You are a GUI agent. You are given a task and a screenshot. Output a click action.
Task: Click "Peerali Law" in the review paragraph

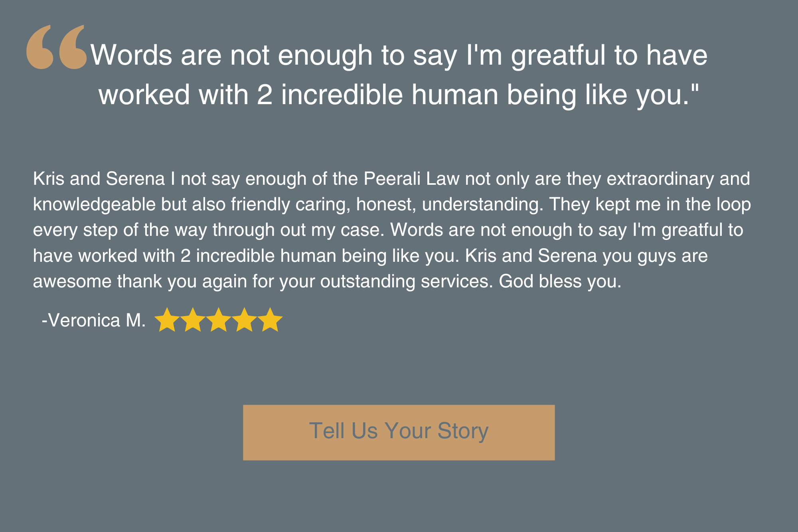click(x=411, y=179)
